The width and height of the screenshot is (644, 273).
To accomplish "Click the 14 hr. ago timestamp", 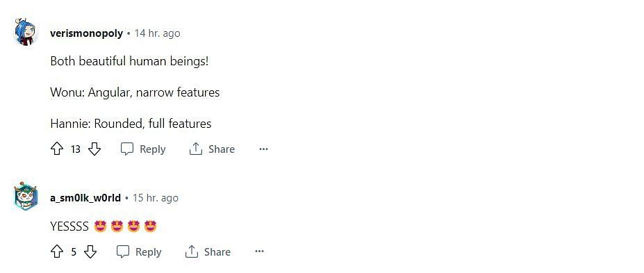I will [x=157, y=33].
